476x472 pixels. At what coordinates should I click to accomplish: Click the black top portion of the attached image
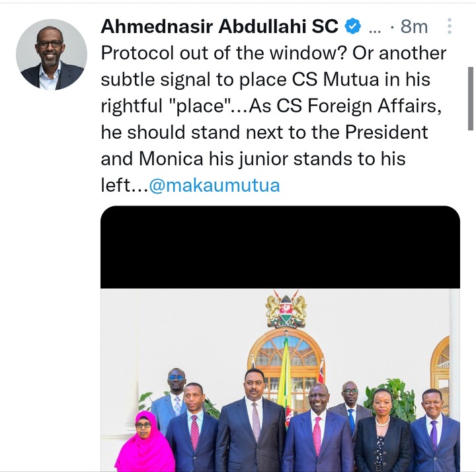pyautogui.click(x=280, y=247)
